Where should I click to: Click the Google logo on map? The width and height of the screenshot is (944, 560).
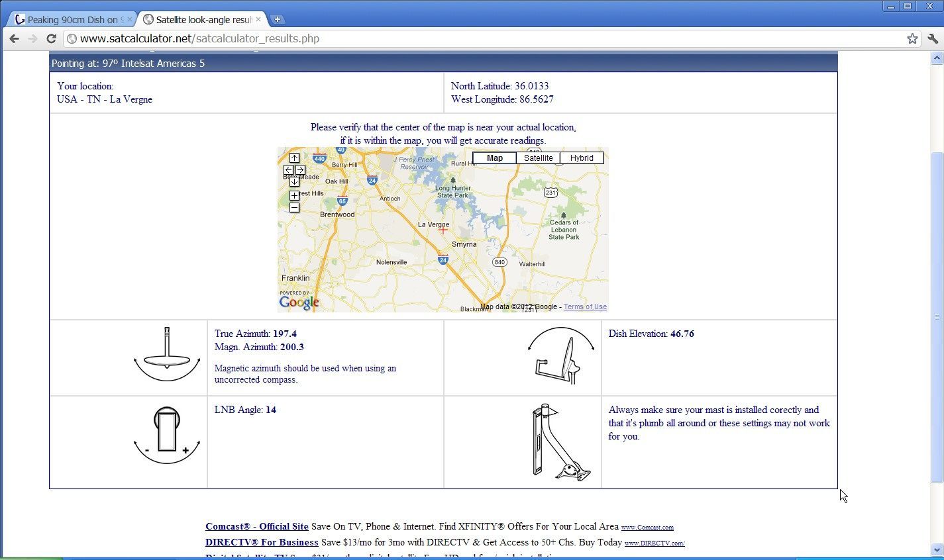[299, 303]
